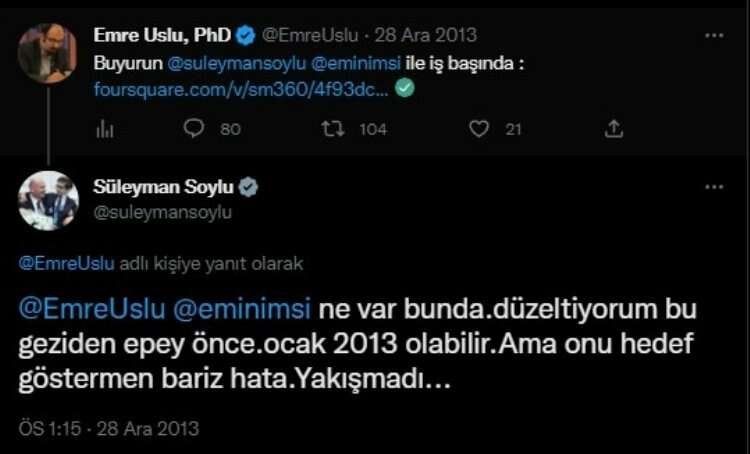Click blue verified badge next to Emre Uslu
This screenshot has height=454, width=750.
(x=246, y=36)
